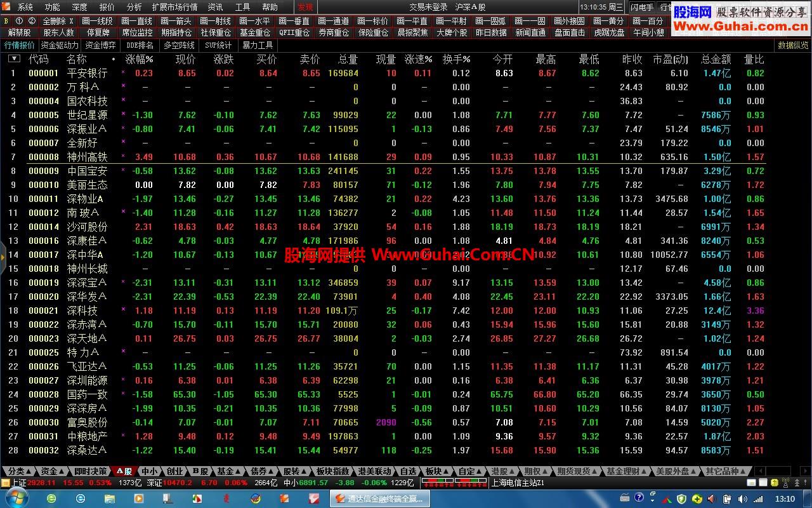This screenshot has height=508, width=812.
Task: Open the column header dropdown arrow beside 代码
Action: click(14, 58)
